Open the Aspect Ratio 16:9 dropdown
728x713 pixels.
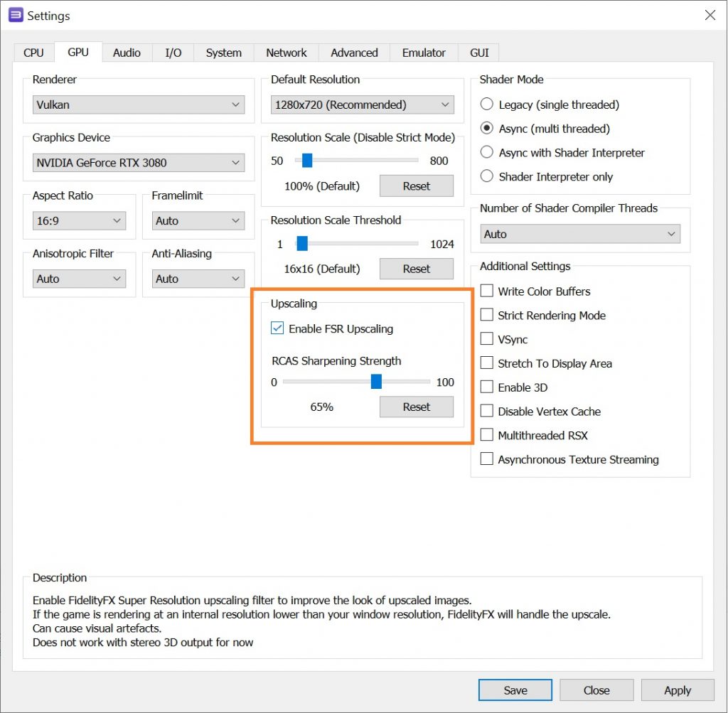coord(79,220)
